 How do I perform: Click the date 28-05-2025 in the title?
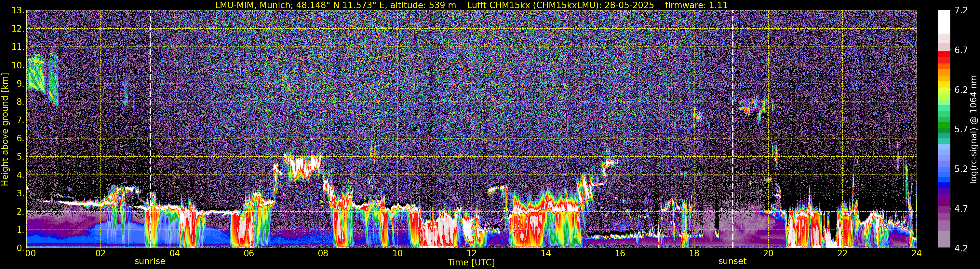pyautogui.click(x=629, y=5)
